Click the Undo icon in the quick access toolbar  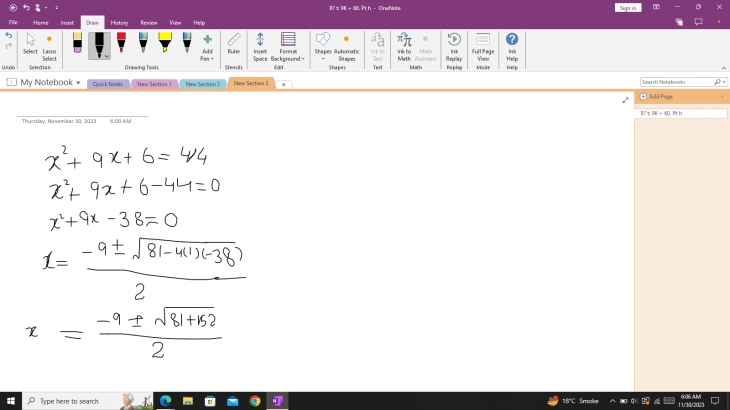coord(27,7)
